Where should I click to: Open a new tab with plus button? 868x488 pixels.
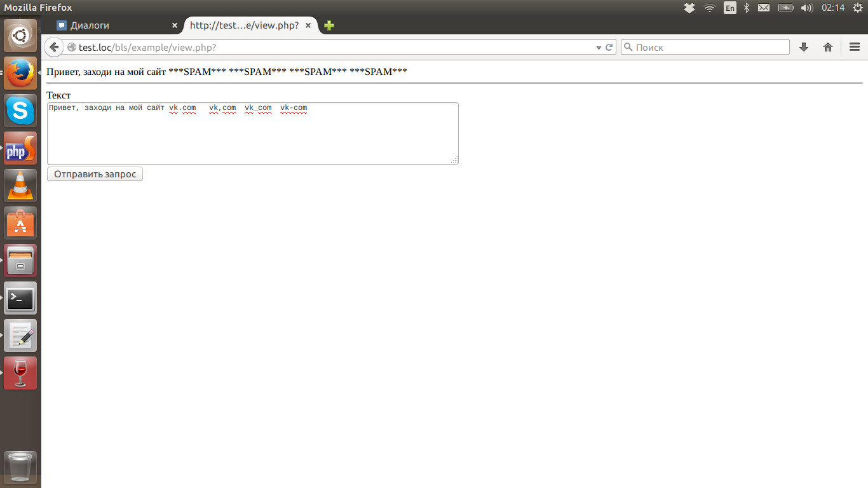point(329,25)
